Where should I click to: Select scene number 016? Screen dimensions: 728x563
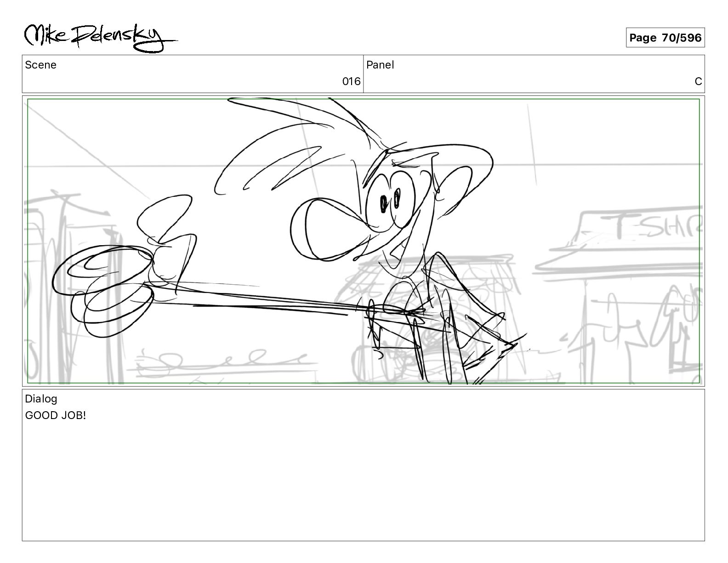pos(351,81)
